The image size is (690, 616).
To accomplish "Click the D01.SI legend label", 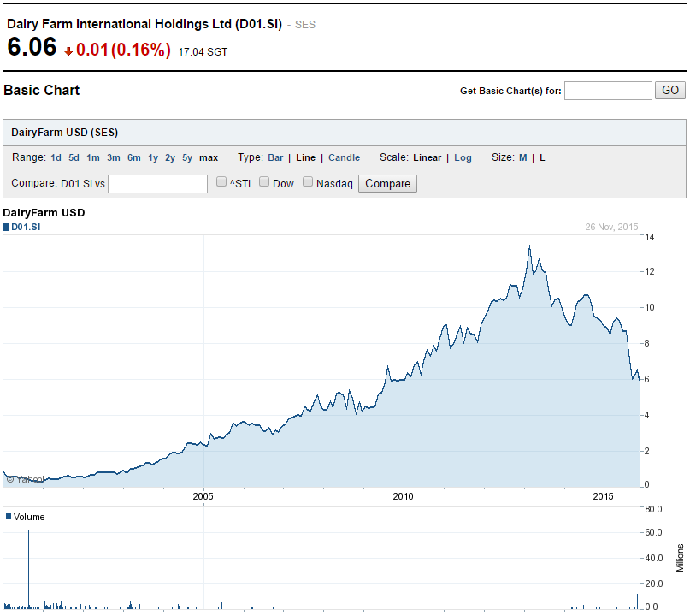I will click(x=26, y=227).
